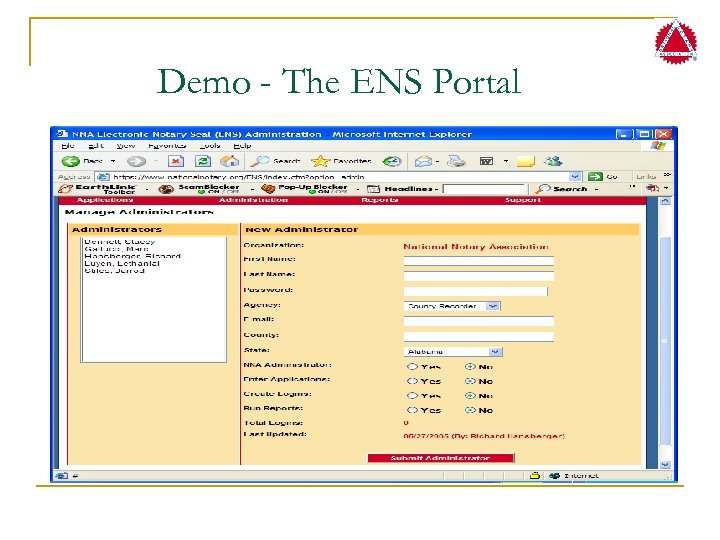This screenshot has height=540, width=720.
Task: Click the Media toolbar icon
Action: tap(392, 161)
